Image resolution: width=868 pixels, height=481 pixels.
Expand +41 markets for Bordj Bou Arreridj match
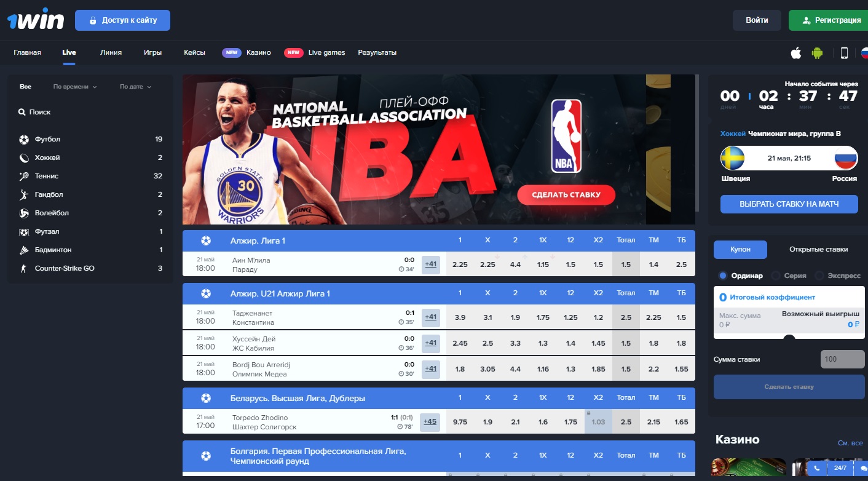tap(431, 369)
